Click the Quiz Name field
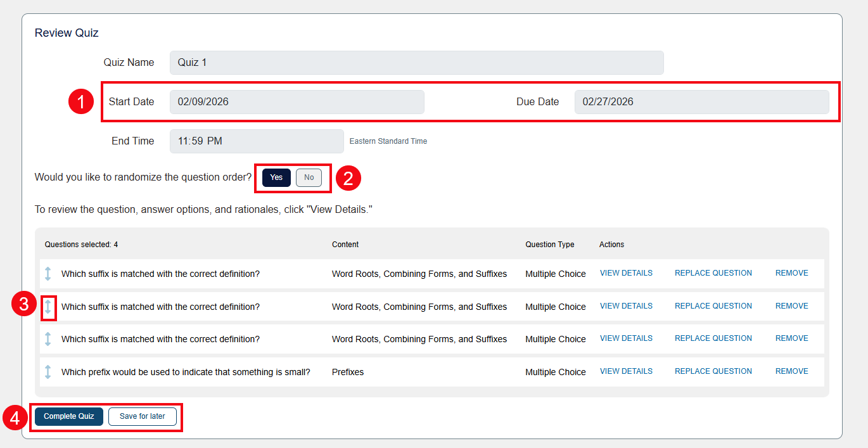 pos(416,62)
